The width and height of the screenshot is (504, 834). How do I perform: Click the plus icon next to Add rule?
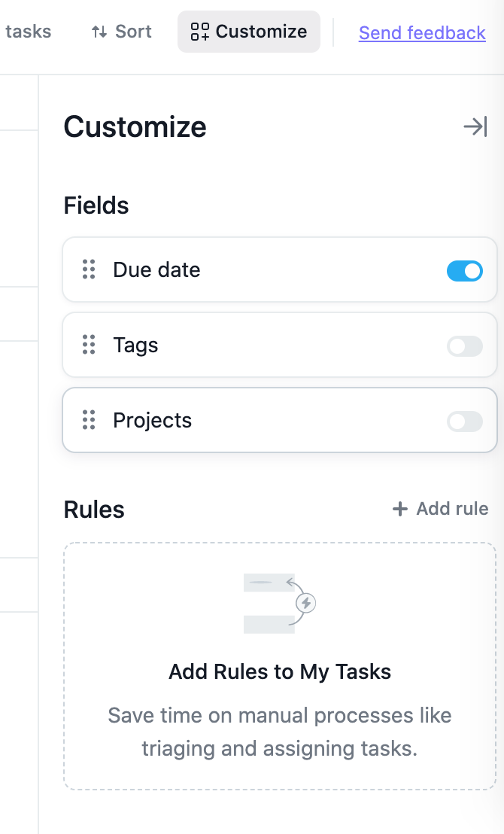(x=399, y=509)
